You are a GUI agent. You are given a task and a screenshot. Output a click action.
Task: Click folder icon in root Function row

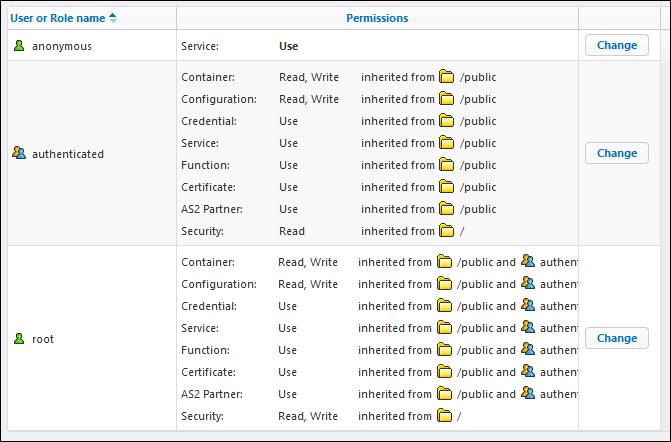pyautogui.click(x=444, y=350)
